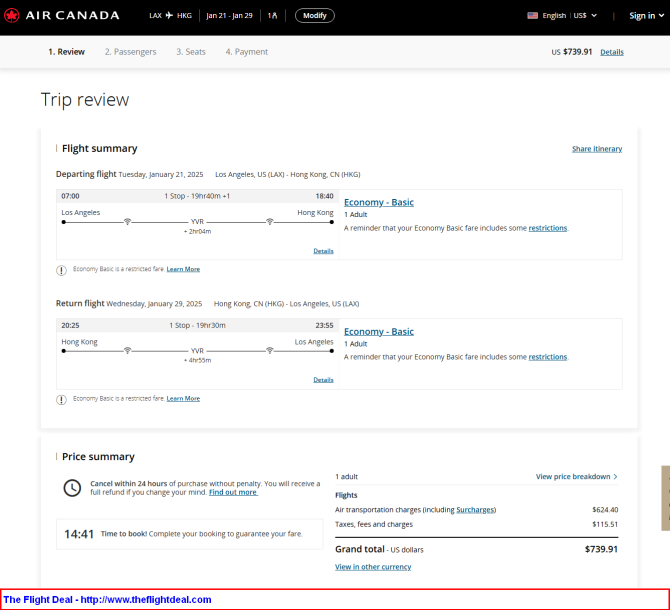Click second Wi-Fi icon on return flight route

[270, 350]
